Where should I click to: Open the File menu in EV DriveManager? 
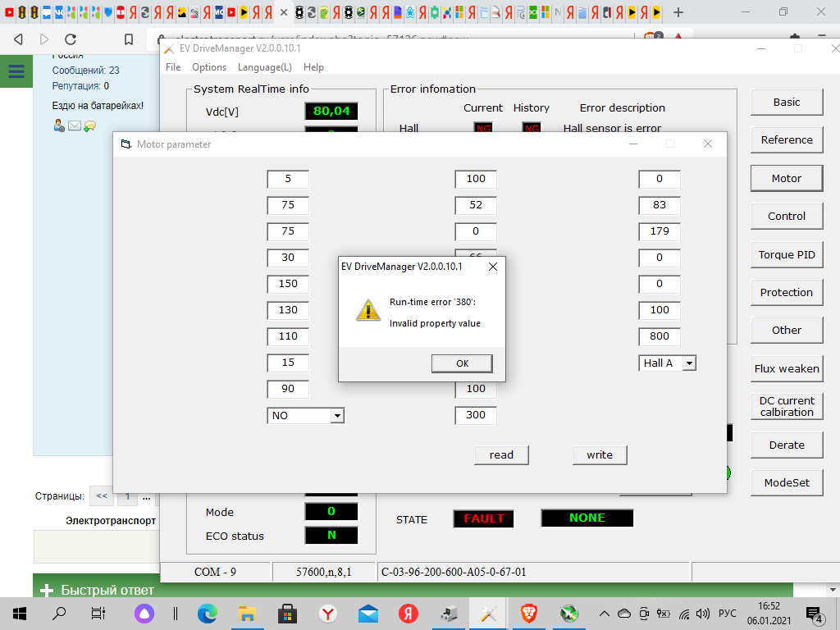(x=173, y=67)
